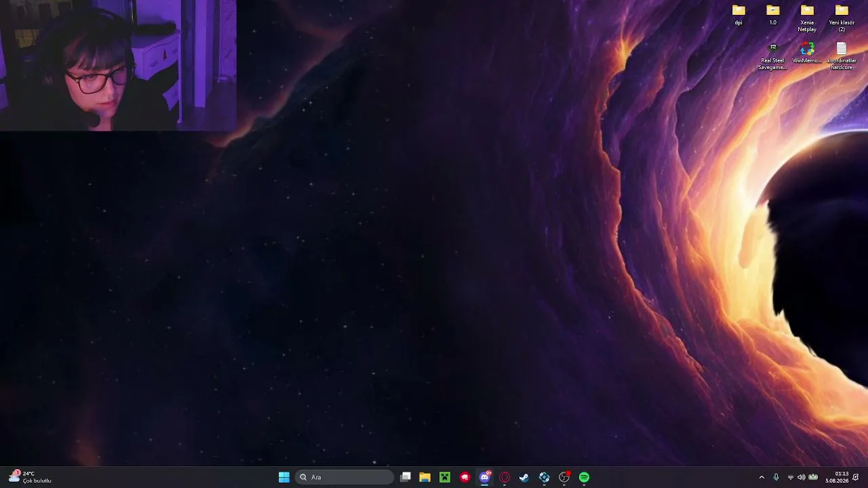Switch to OBS Studio in the taskbar

point(564,477)
